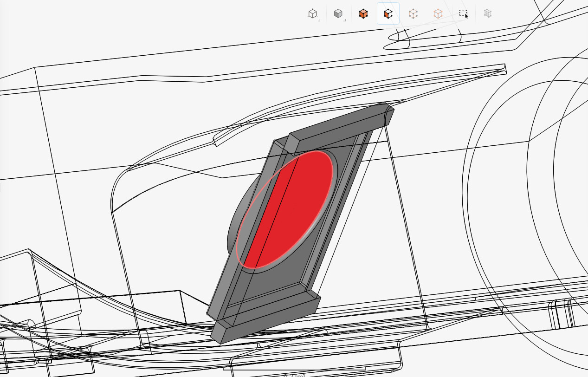Toggle the active face selection mode
The height and width of the screenshot is (377, 588).
point(388,13)
